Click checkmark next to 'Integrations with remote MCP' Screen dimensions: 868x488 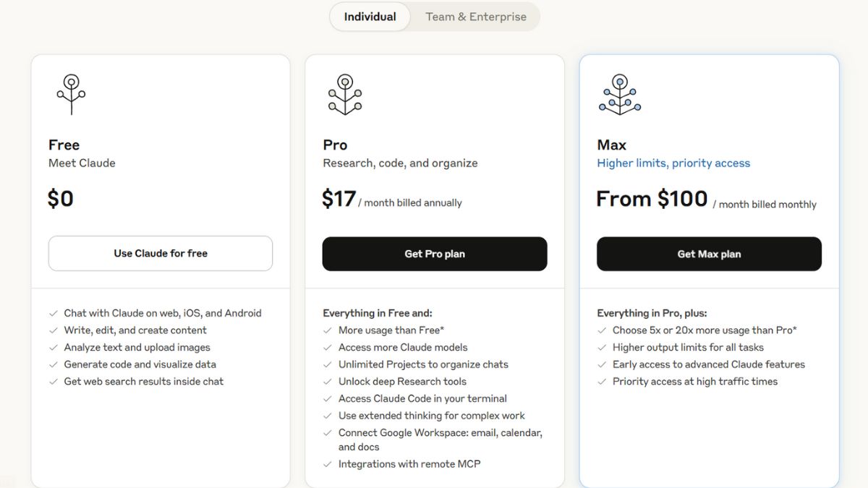[328, 464]
